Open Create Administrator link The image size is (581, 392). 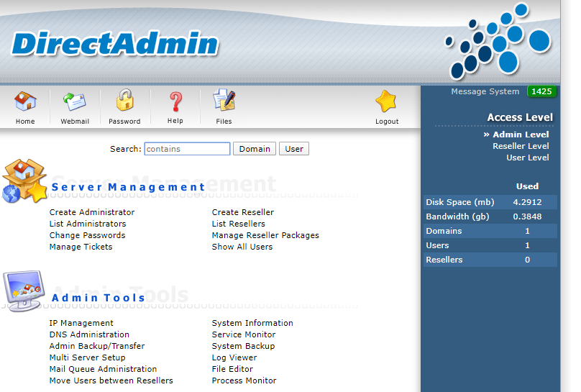92,212
